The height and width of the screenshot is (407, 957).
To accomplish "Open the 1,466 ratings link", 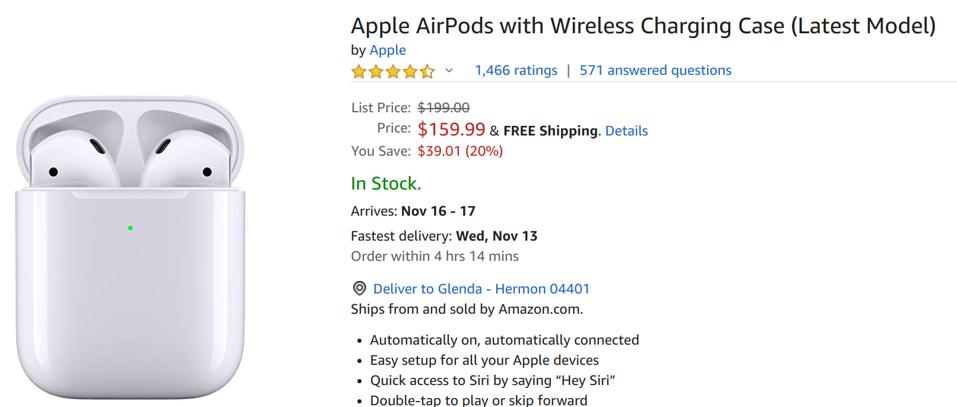I will click(x=516, y=70).
